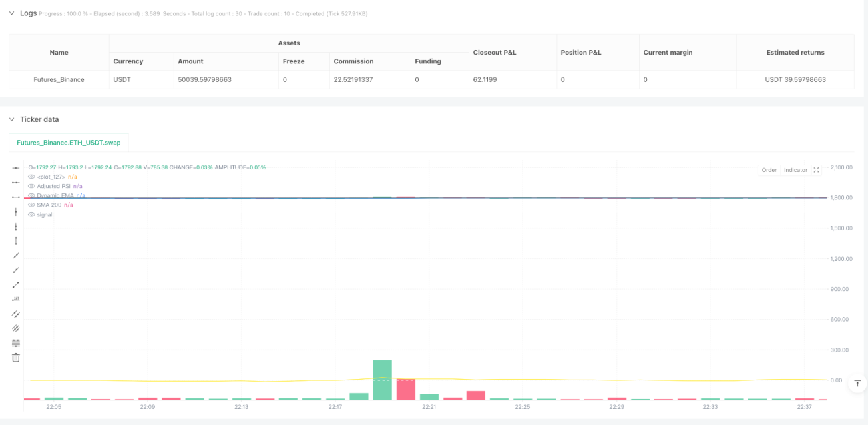Hide the SMA 200 indicator

31,205
